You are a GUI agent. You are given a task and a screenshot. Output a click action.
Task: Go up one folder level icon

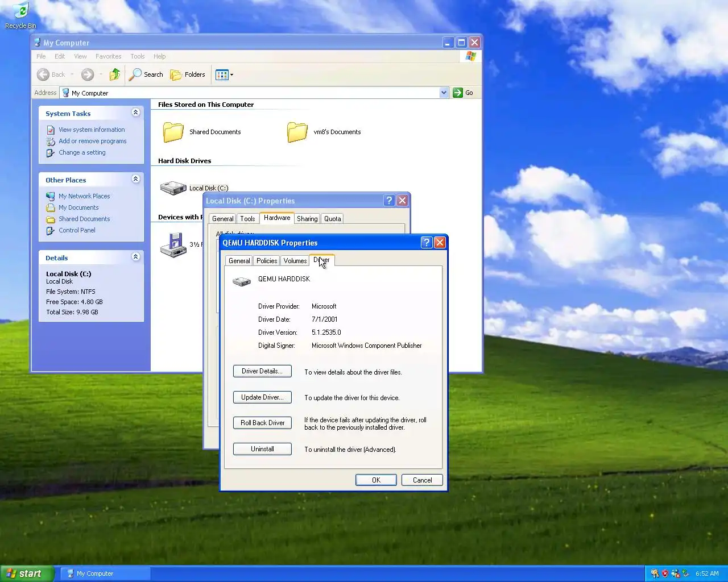point(115,74)
